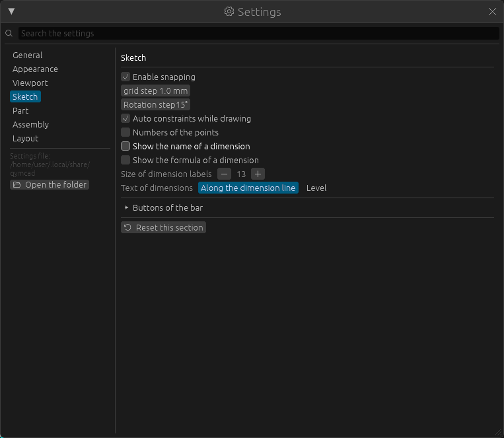Select Along the dimension line option
The image size is (504, 438).
click(248, 188)
